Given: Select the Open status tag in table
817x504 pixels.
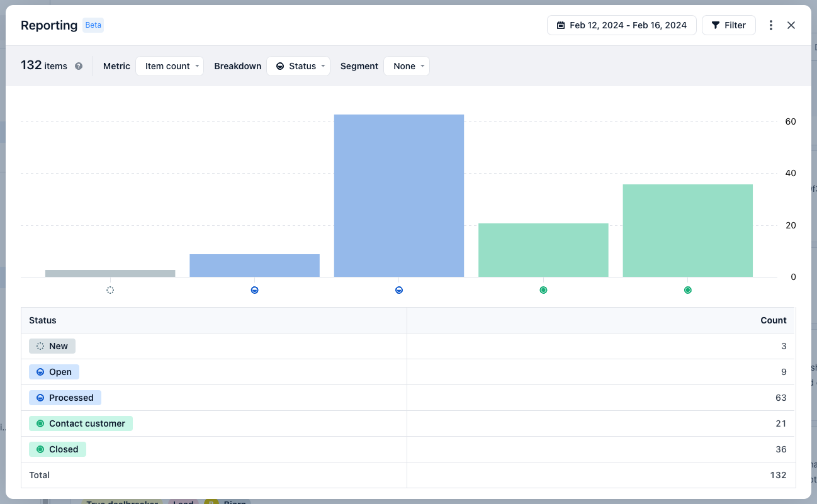Looking at the screenshot, I should point(54,372).
